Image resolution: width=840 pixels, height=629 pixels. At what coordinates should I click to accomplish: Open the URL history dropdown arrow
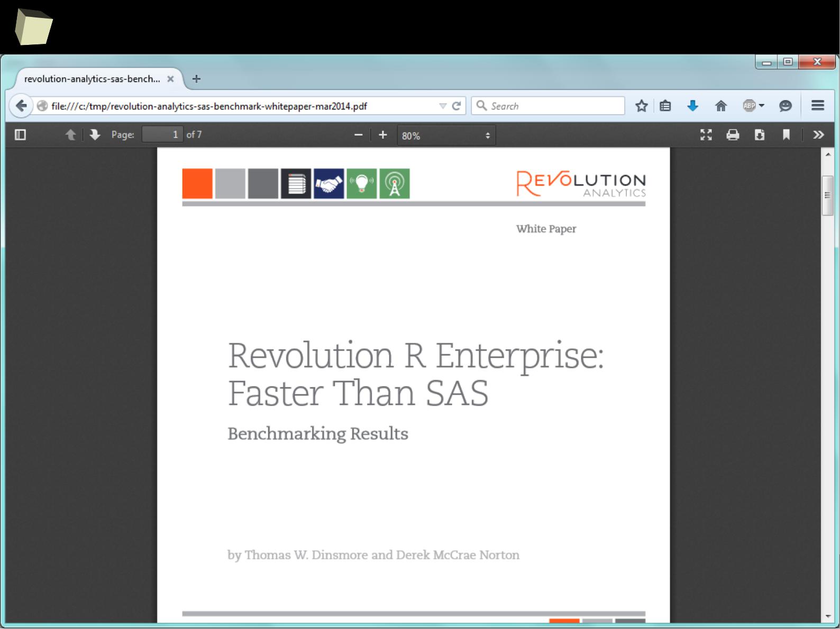[x=443, y=106]
